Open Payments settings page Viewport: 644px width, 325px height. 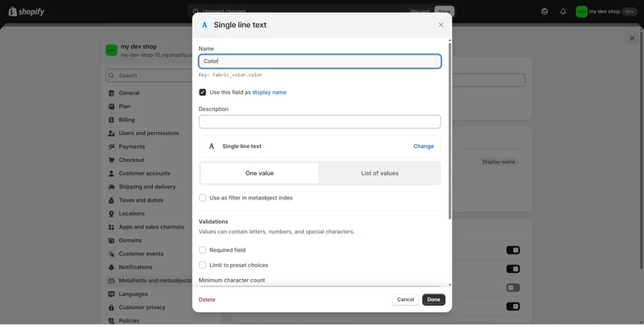pyautogui.click(x=131, y=146)
